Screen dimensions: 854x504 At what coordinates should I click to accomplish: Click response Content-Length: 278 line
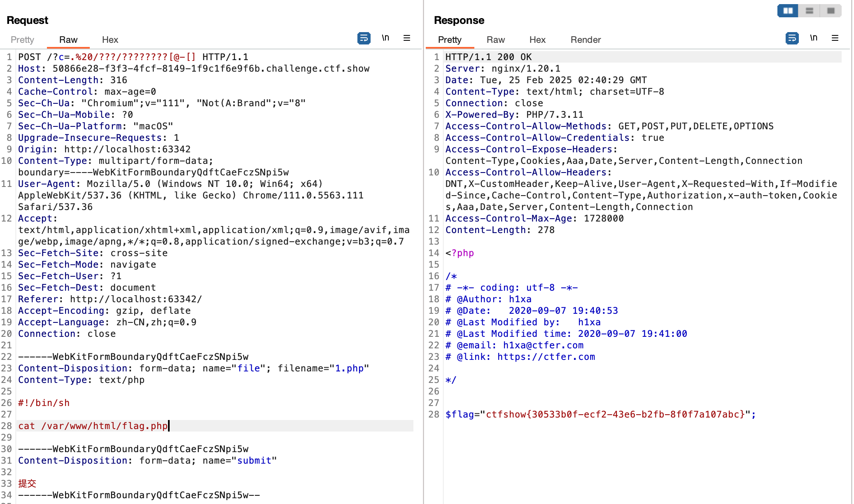pyautogui.click(x=500, y=230)
